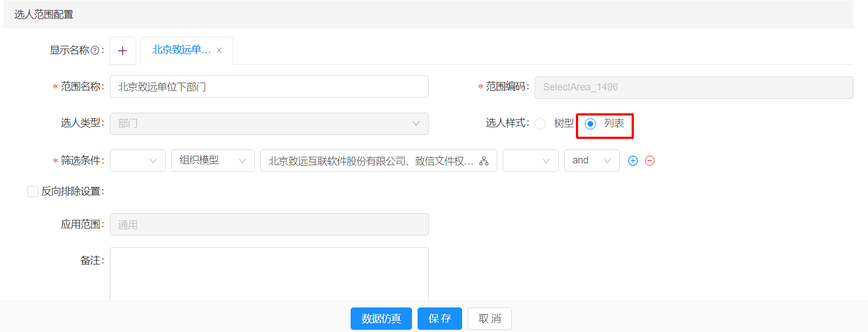Click the 取消 button
Viewport: 868px width, 332px height.
tap(489, 319)
